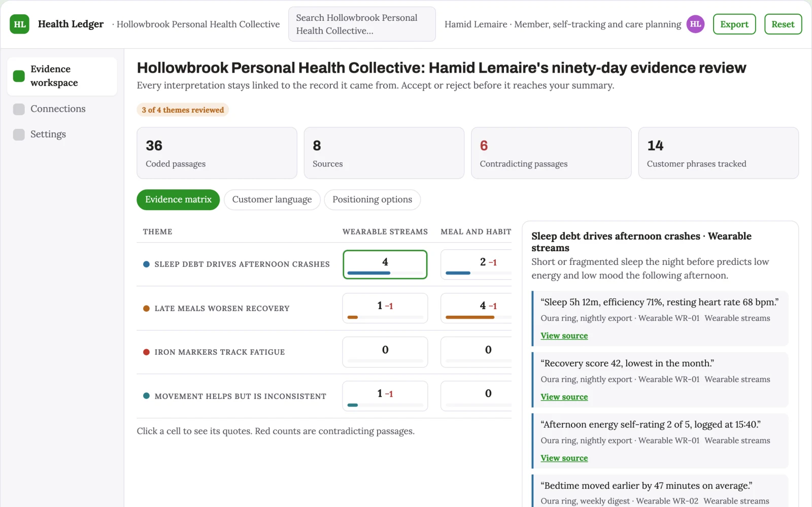
Task: Open the Customer language tab
Action: coord(272,200)
